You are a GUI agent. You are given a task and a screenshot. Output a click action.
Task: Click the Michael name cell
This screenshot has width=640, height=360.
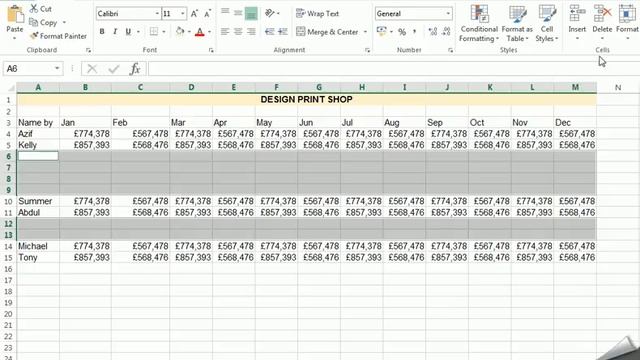(x=38, y=246)
